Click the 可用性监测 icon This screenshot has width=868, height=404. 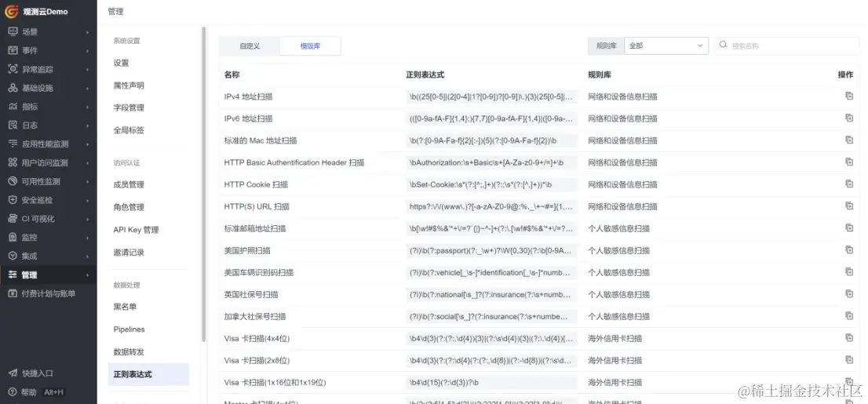pos(13,181)
